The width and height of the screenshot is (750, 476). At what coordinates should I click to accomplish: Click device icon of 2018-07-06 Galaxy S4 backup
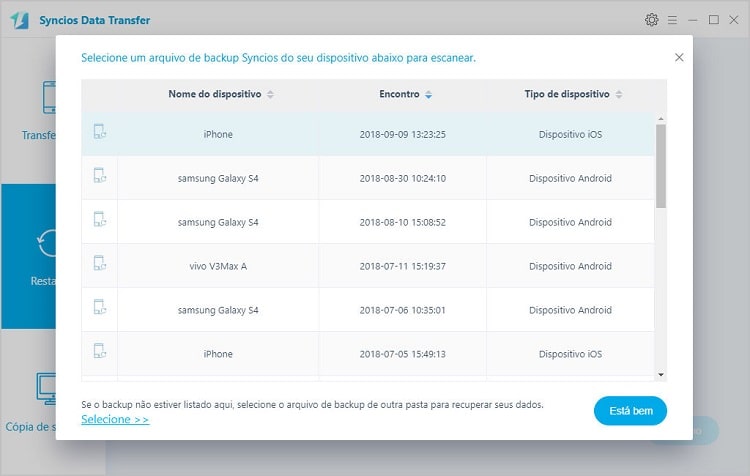point(99,307)
